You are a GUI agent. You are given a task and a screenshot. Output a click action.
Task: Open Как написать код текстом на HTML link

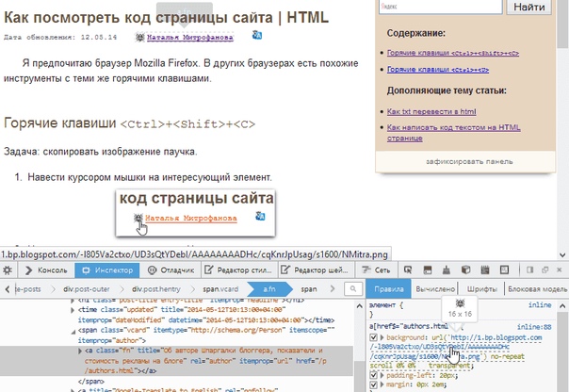pos(454,133)
